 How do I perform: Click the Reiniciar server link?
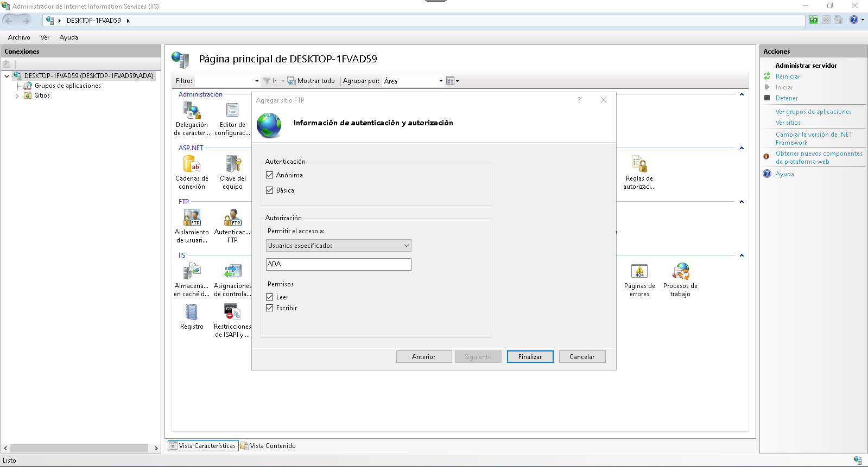[x=788, y=76]
